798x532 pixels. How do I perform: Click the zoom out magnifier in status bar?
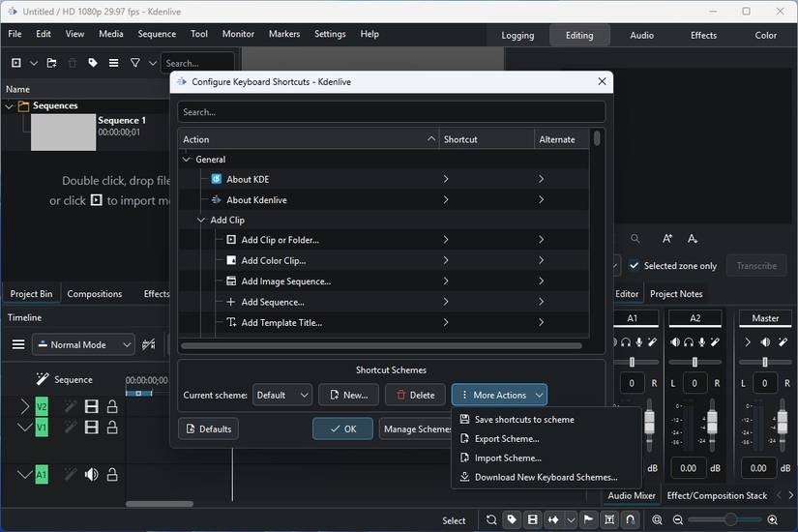click(678, 519)
